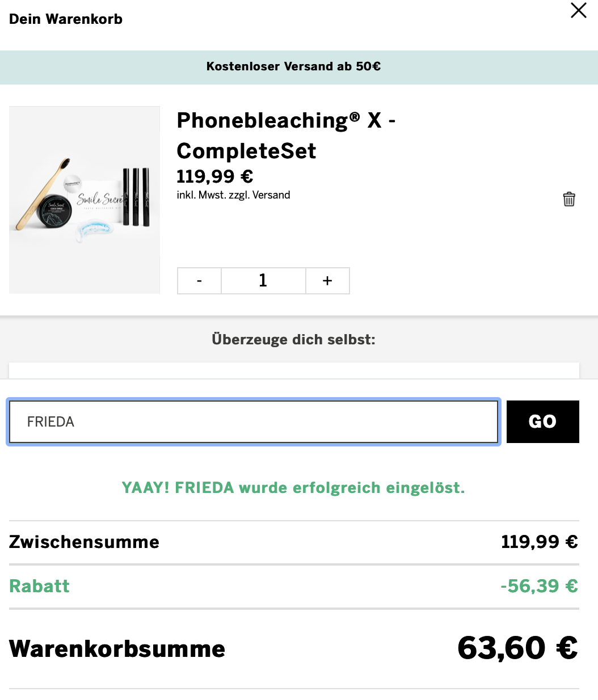Remove the product using the trash icon
The height and width of the screenshot is (700, 598).
(569, 199)
